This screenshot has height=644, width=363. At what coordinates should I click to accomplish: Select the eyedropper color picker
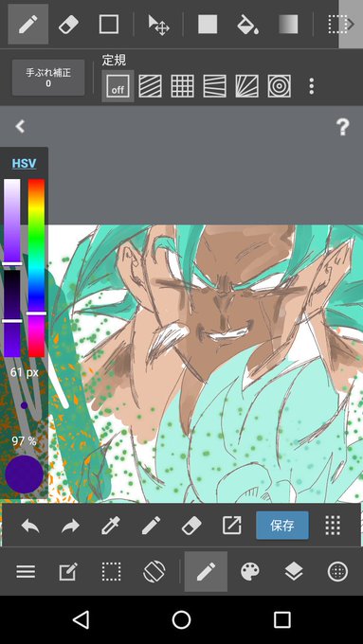coord(111,526)
